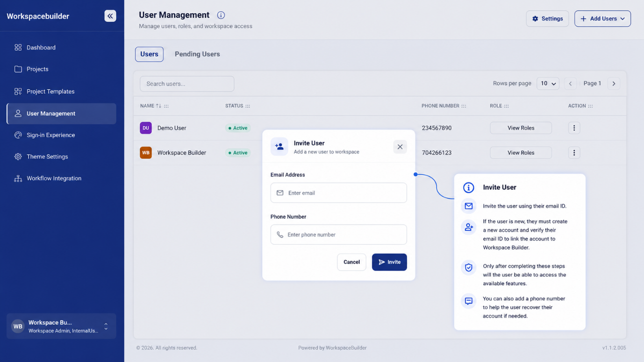This screenshot has width=644, height=362.
Task: Close the Invite User dialog with X
Action: 400,147
